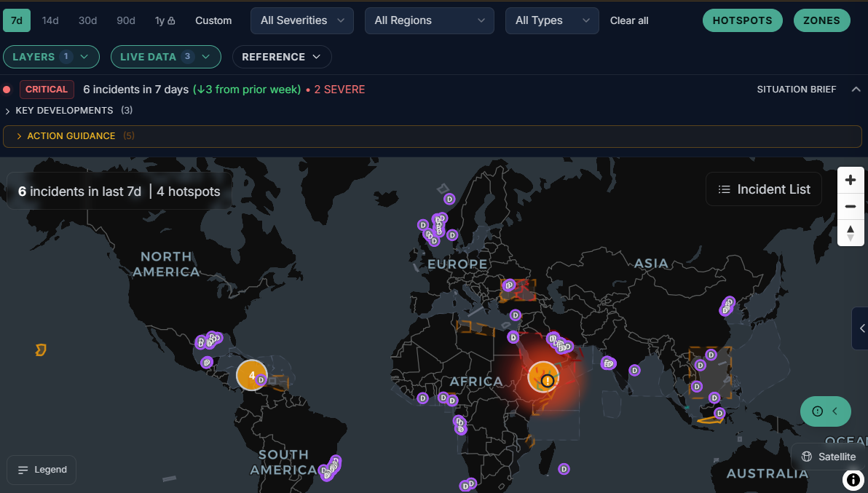868x493 pixels.
Task: Click the D marker near Iceland
Action: [x=449, y=200]
